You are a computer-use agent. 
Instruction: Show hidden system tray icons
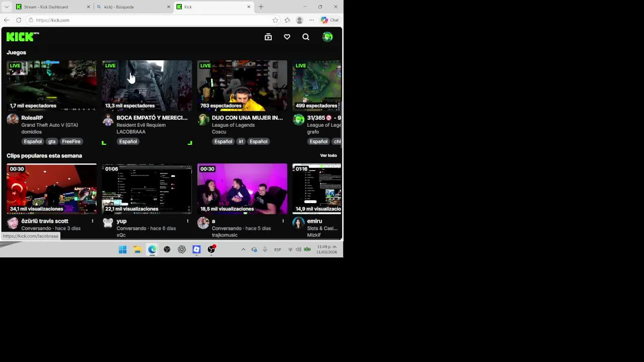pyautogui.click(x=244, y=249)
